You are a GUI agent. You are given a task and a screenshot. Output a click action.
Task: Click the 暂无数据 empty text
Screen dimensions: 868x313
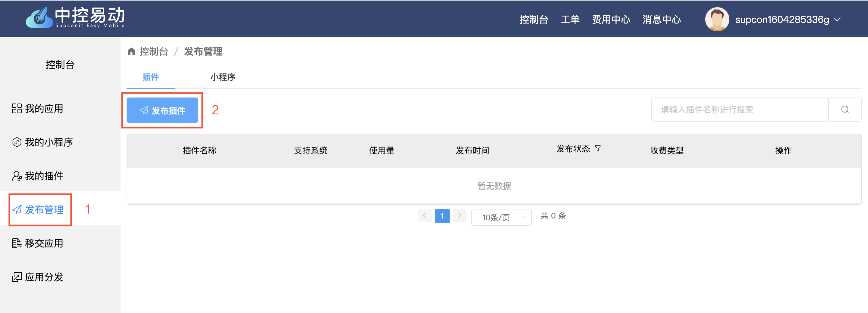pyautogui.click(x=494, y=186)
